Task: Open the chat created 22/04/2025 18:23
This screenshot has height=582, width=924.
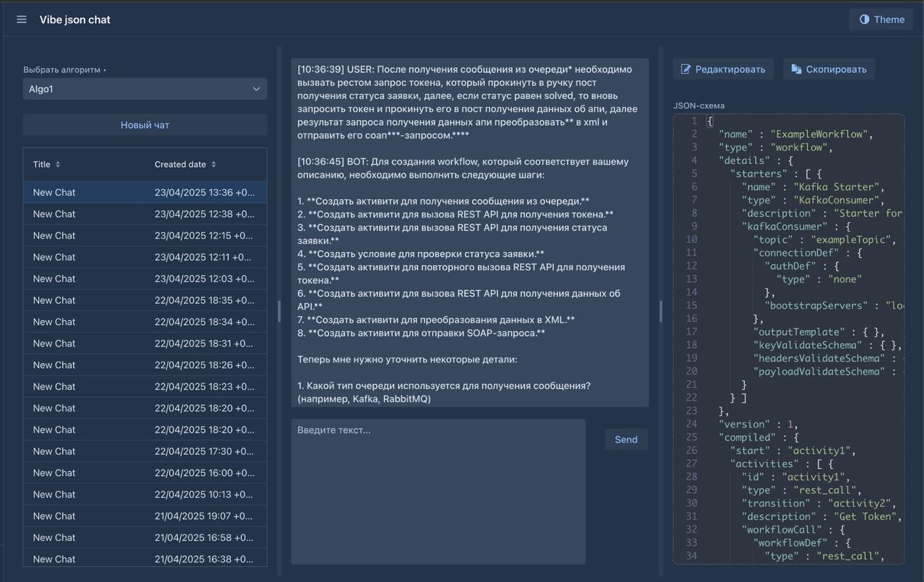Action: click(145, 386)
